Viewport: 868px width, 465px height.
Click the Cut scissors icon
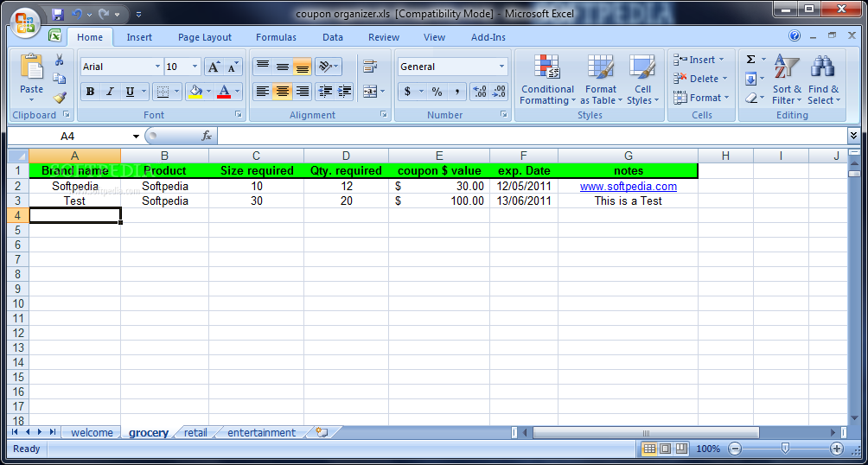click(60, 61)
